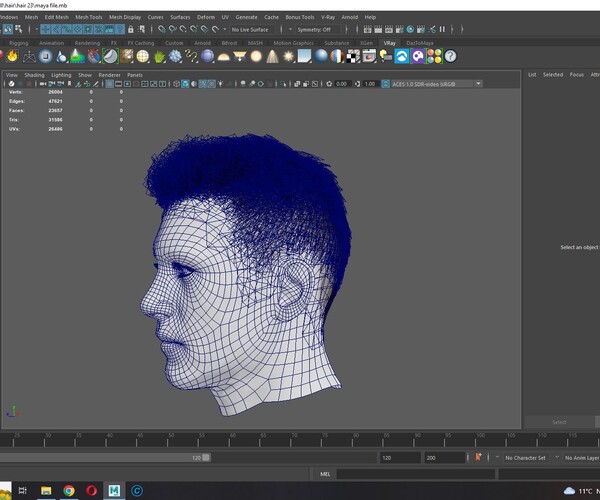
Task: Toggle the auto keyframe button
Action: (478, 457)
